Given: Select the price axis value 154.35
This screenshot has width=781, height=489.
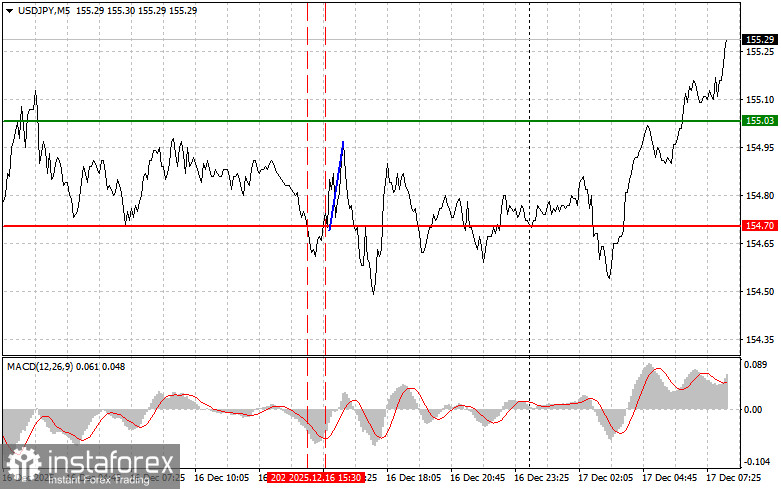Looking at the screenshot, I should 760,340.
